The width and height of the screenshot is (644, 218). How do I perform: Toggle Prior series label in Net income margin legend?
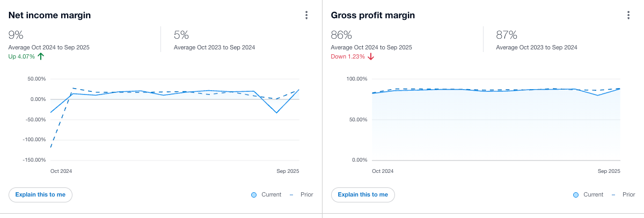coord(306,194)
